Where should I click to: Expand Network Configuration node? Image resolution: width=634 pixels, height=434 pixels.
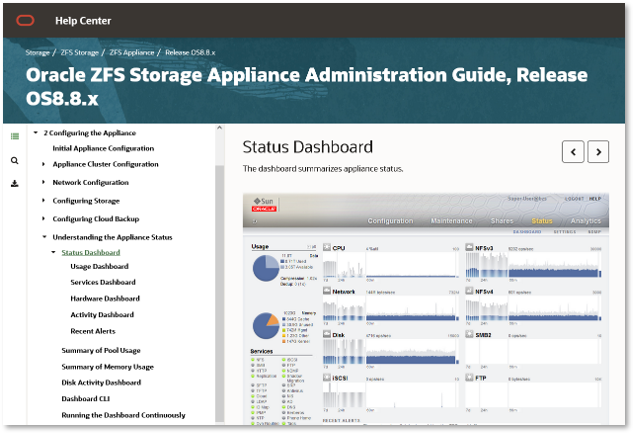pyautogui.click(x=44, y=182)
